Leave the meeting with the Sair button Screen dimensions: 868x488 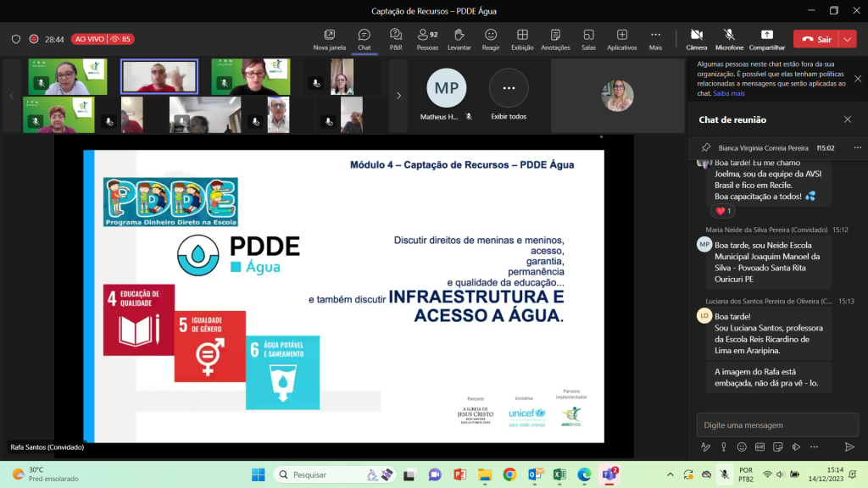816,39
